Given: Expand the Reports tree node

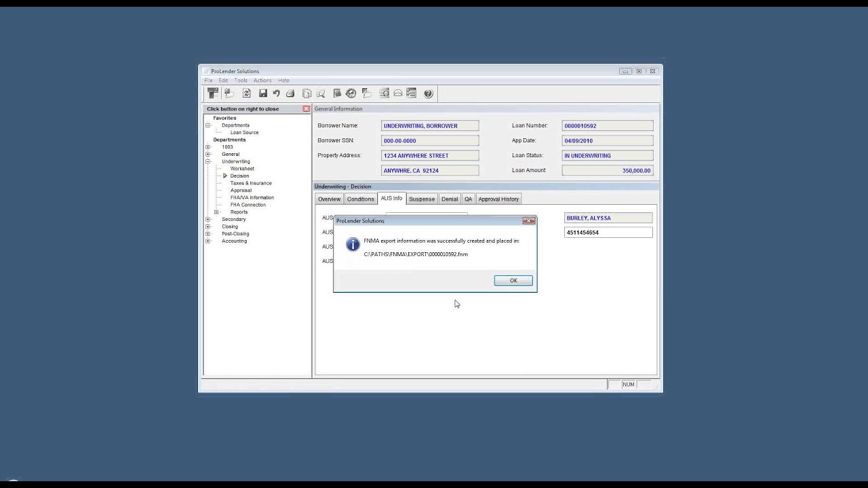Looking at the screenshot, I should point(216,212).
